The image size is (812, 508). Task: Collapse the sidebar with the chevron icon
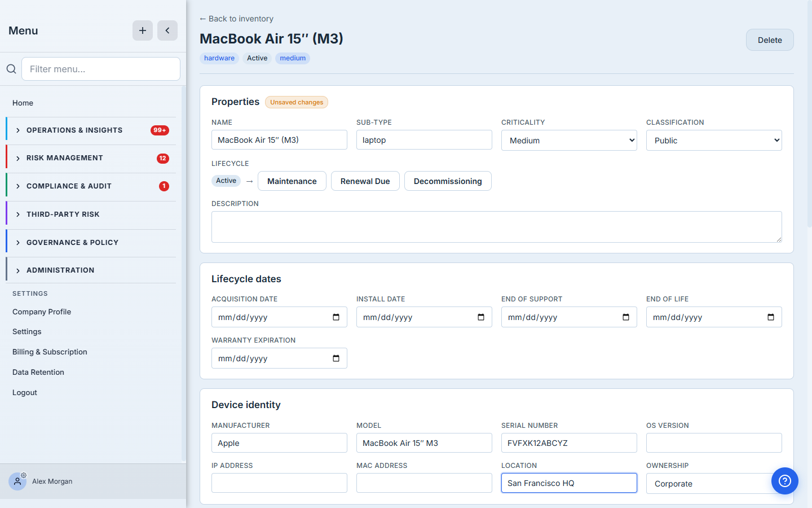tap(167, 30)
